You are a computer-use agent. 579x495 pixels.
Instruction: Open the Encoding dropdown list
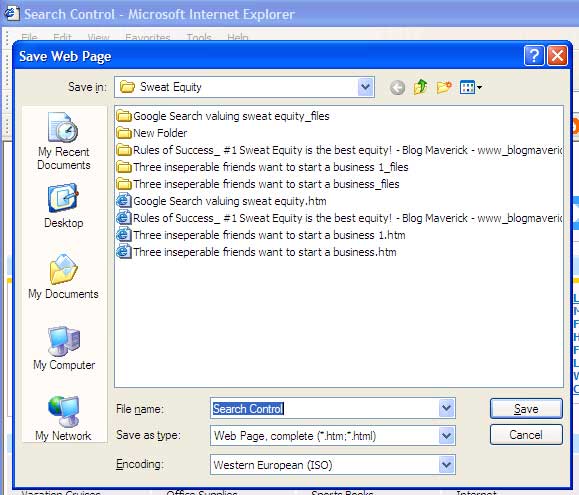(446, 465)
